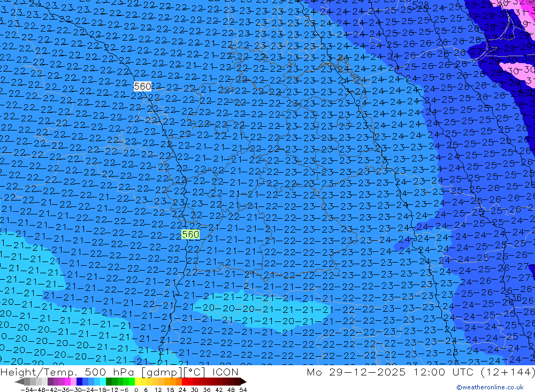This screenshot has width=535, height=392.
Task: Pick the cyan swatch above -18 on scale
Action: tap(103, 382)
